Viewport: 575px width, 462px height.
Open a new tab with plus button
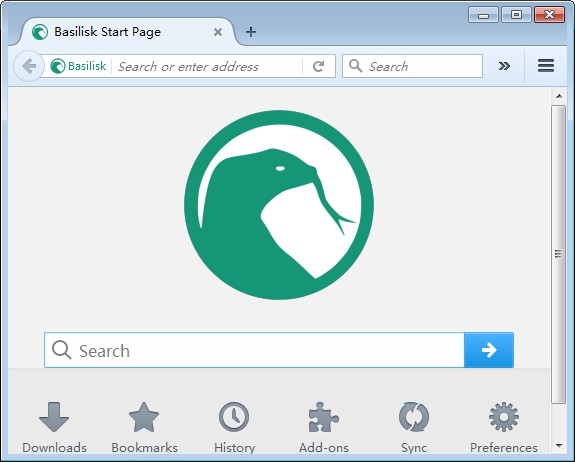(251, 32)
